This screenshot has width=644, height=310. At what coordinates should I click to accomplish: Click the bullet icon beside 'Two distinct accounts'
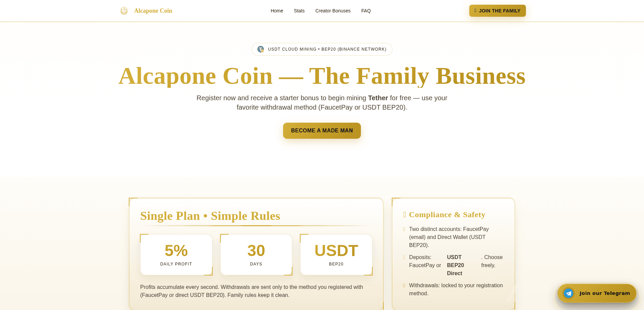tap(404, 229)
